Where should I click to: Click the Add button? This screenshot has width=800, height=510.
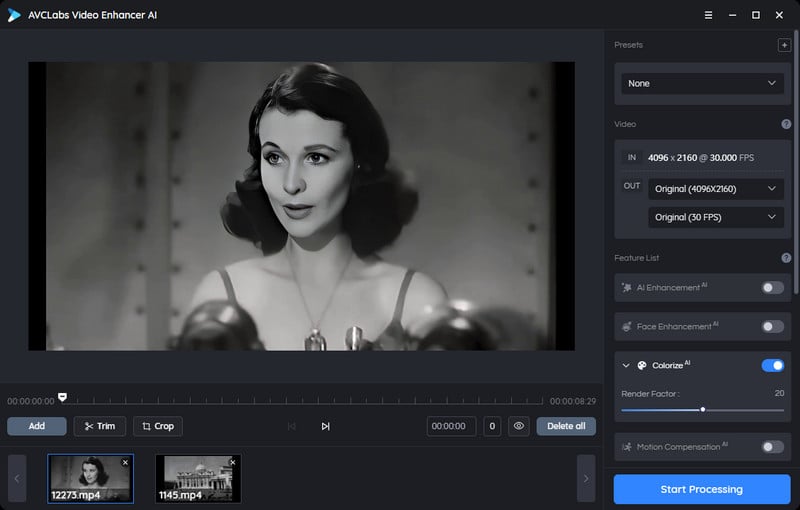(37, 426)
